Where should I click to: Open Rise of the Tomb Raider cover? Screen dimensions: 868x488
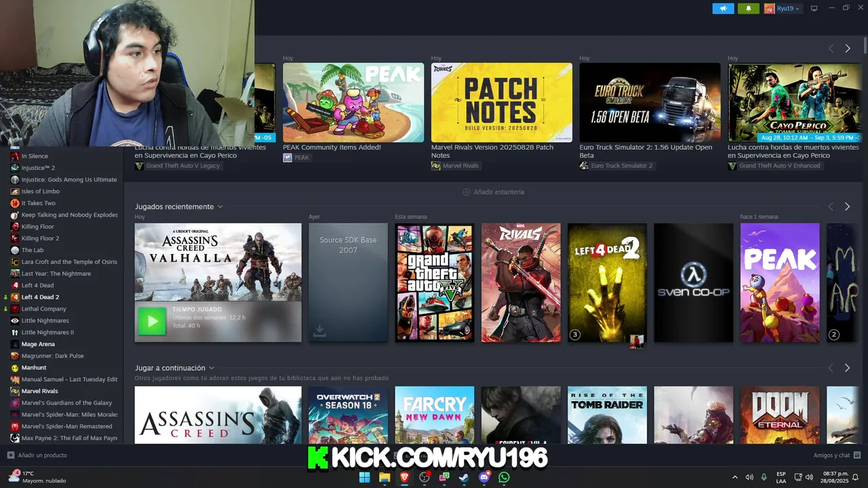[608, 415]
